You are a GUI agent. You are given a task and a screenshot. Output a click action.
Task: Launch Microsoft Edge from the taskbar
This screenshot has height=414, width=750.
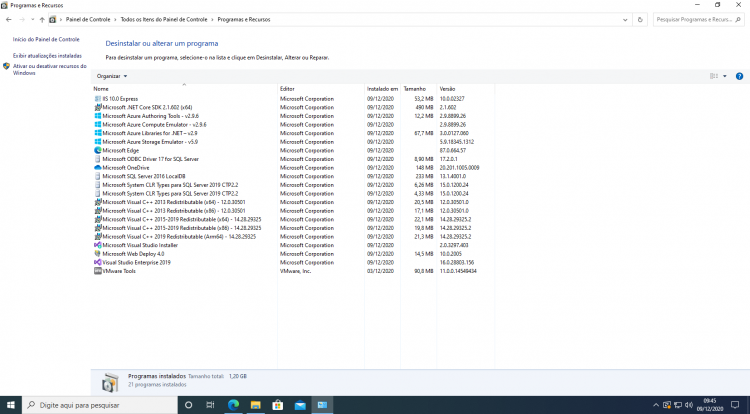pos(233,405)
